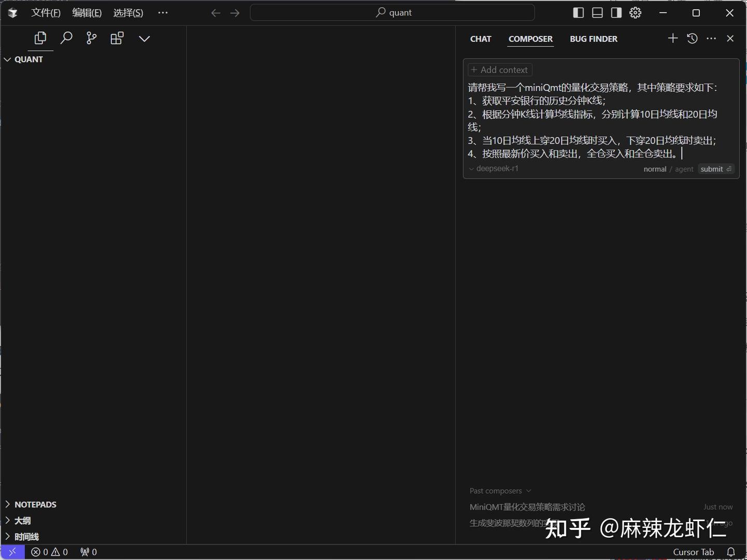Open remote window status bar icon
747x560 pixels.
[x=12, y=552]
